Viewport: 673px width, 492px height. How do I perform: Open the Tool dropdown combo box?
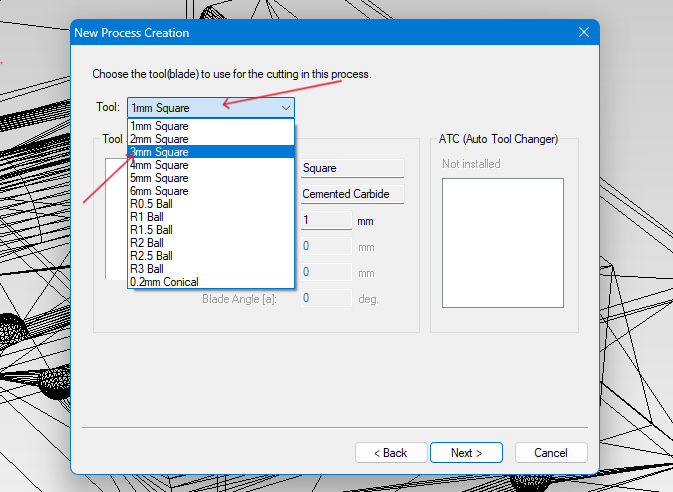(x=211, y=108)
